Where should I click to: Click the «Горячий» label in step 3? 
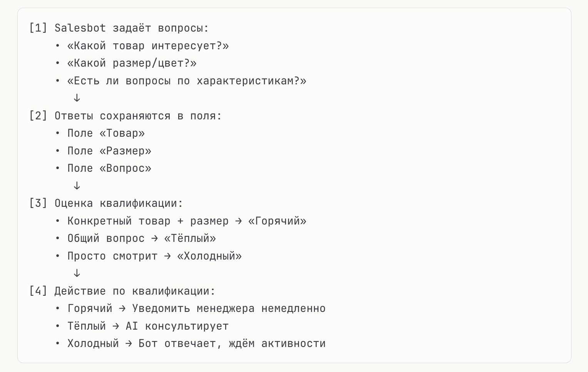(277, 221)
